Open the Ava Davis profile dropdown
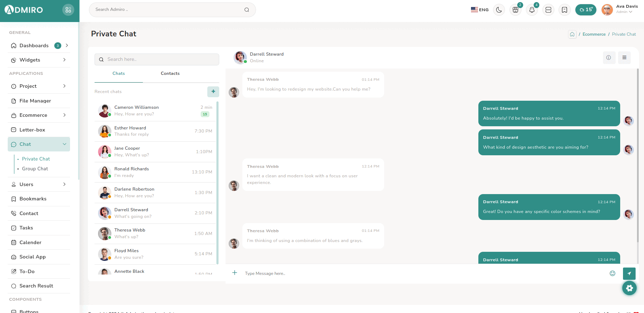The width and height of the screenshot is (644, 313). (x=620, y=9)
